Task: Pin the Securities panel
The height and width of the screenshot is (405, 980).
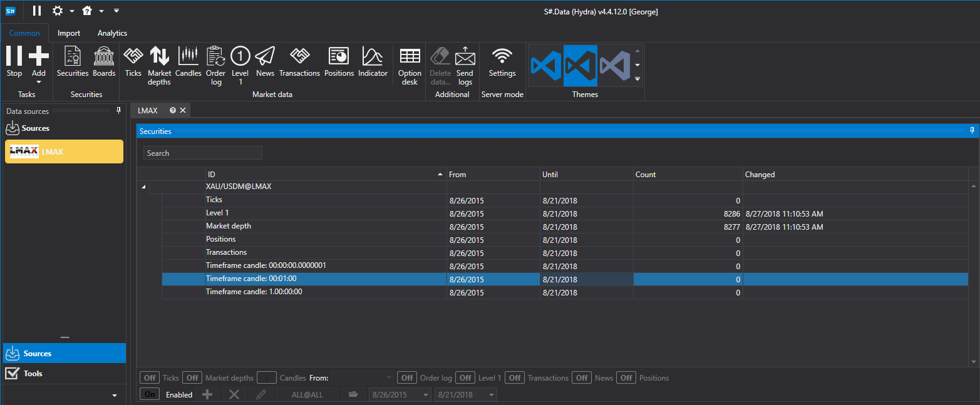Action: click(972, 131)
